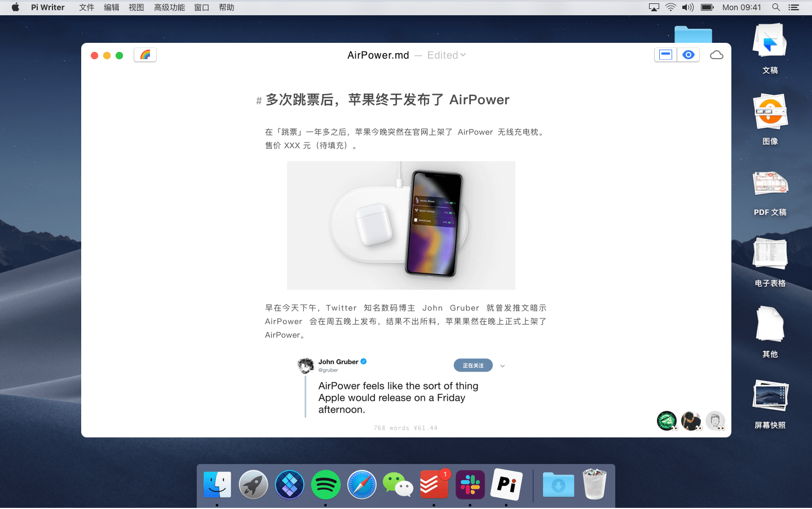Image resolution: width=812 pixels, height=509 pixels.
Task: Click the AirPower.md document title
Action: [378, 55]
